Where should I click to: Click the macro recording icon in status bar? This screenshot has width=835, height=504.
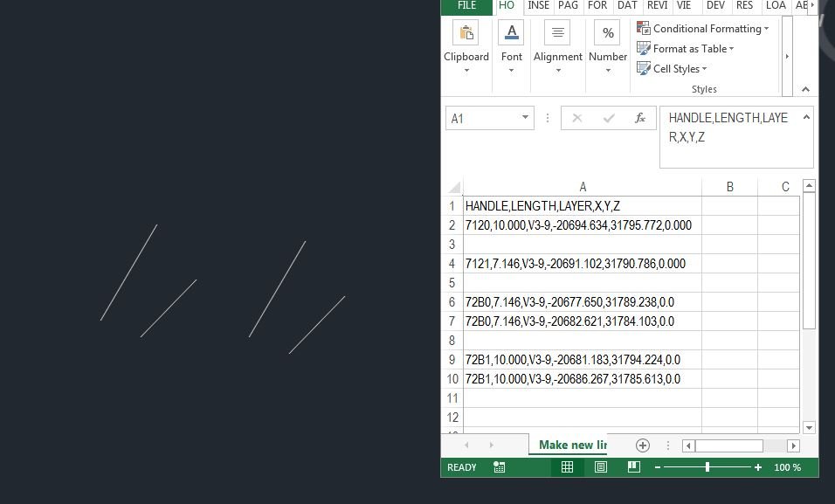499,467
